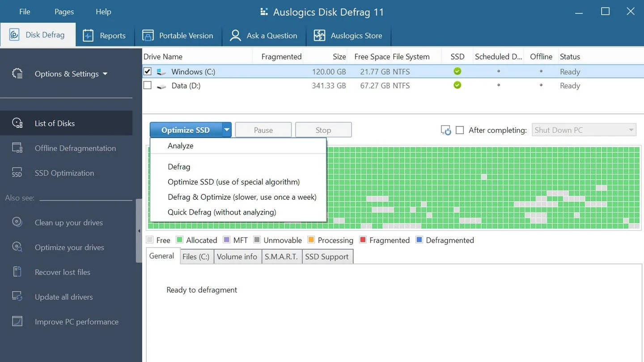Open the Pages menu
The image size is (644, 362).
pos(64,12)
